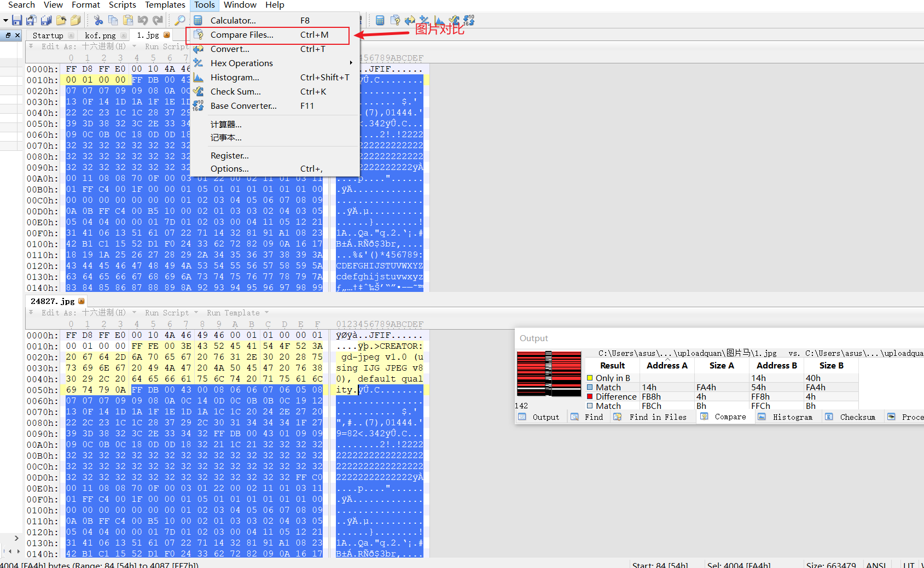Screen dimensions: 924x568
Task: Sort results by Size B column header
Action: 831,366
